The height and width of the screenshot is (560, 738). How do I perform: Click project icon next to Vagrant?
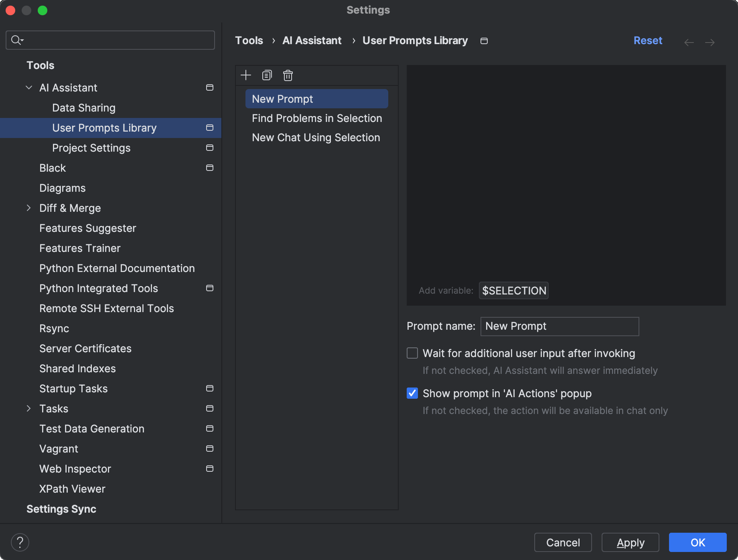[209, 448]
